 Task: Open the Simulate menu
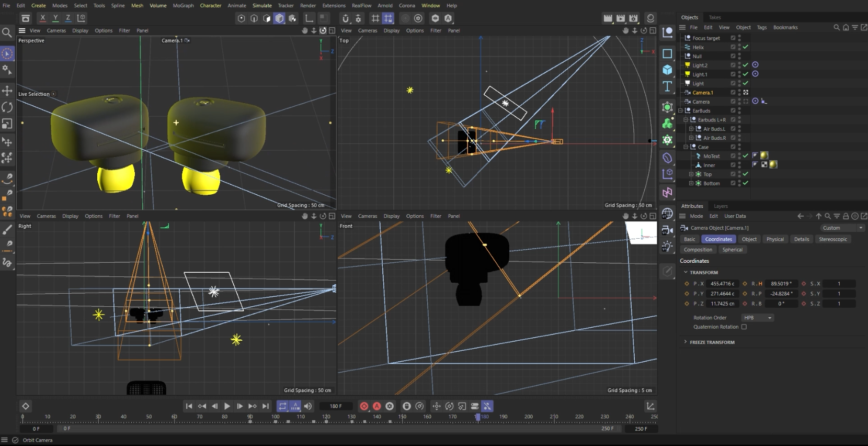point(262,6)
